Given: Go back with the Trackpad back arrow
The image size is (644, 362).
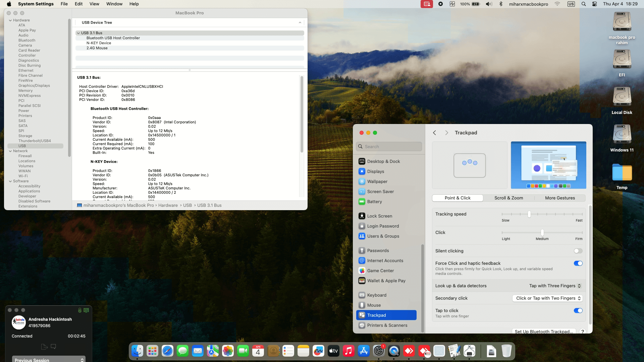Looking at the screenshot, I should tap(434, 133).
